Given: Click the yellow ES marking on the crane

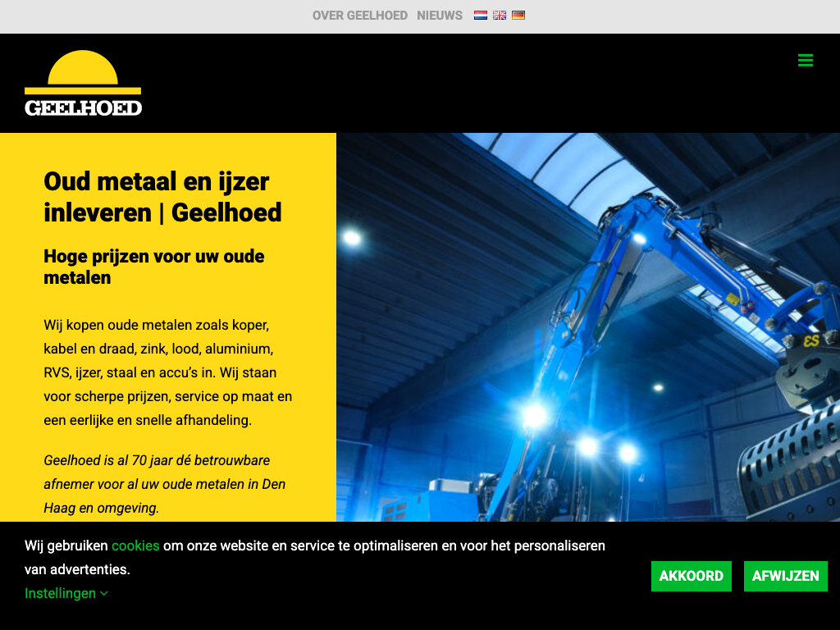Looking at the screenshot, I should point(811,340).
